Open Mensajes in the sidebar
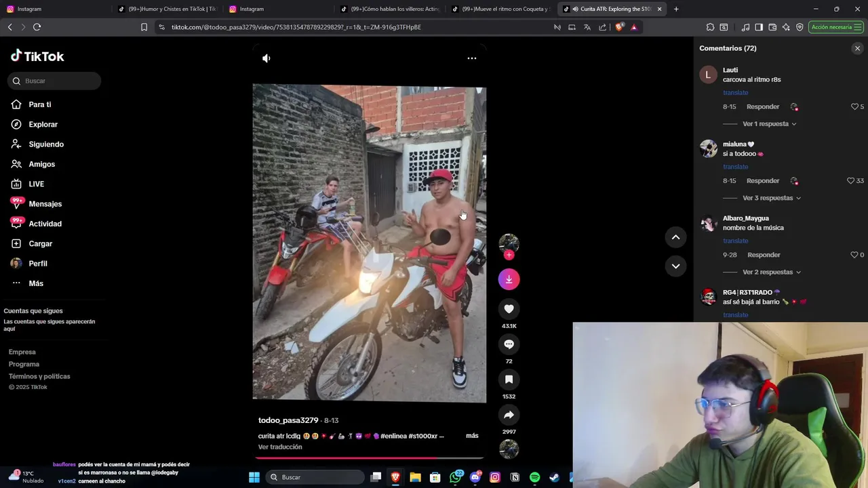Screen dimensions: 868x488 (45, 204)
